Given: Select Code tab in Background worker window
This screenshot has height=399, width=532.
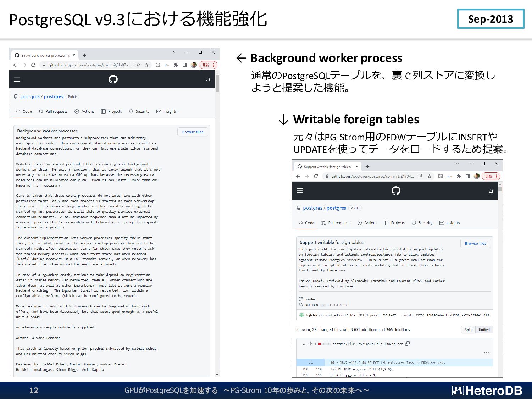Looking at the screenshot, I should [x=24, y=111].
